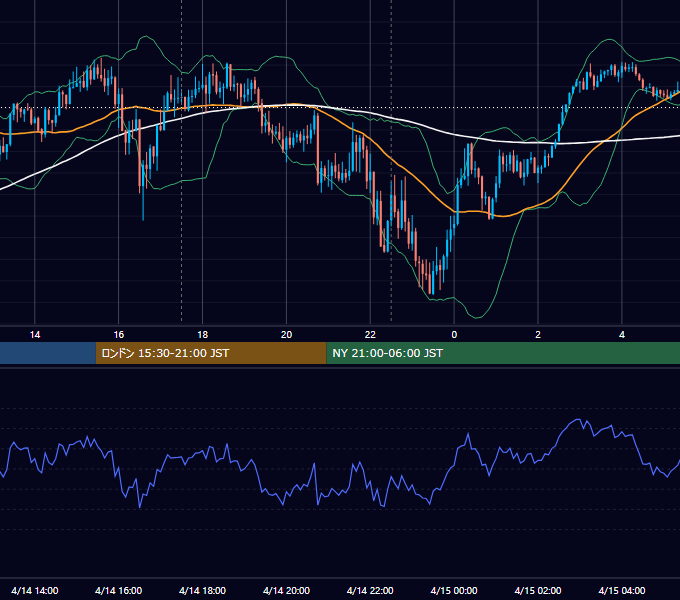Click the 4/14 14:00 date label
The height and width of the screenshot is (600, 680).
point(35,590)
